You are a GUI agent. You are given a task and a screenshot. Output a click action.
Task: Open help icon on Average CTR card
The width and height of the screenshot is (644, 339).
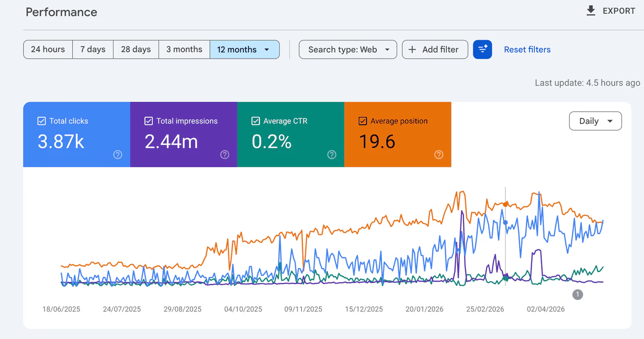click(x=332, y=155)
